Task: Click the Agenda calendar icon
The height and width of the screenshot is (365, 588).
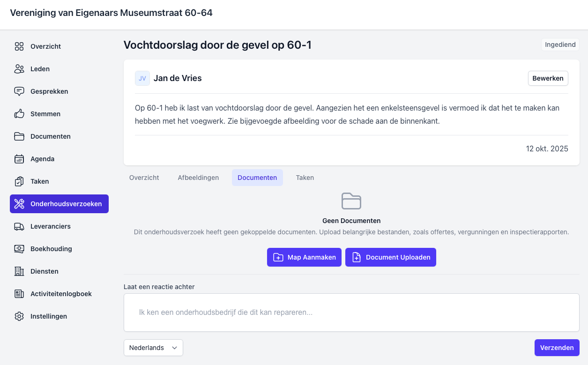Action: (x=19, y=159)
